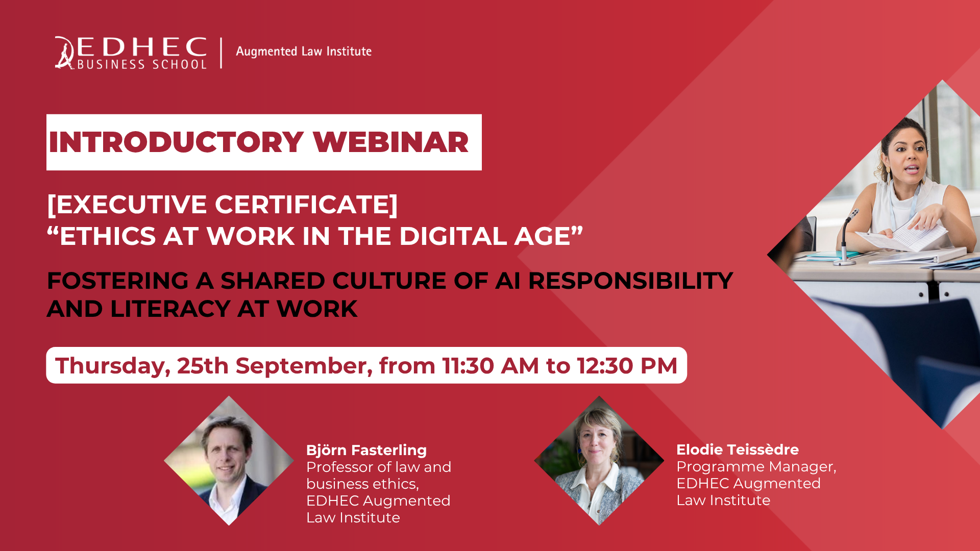Click Björn Fasterling's portrait photo
980x551 pixels.
[229, 461]
